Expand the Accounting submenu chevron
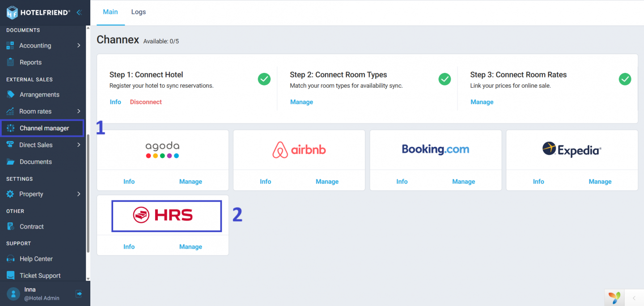 [79, 46]
